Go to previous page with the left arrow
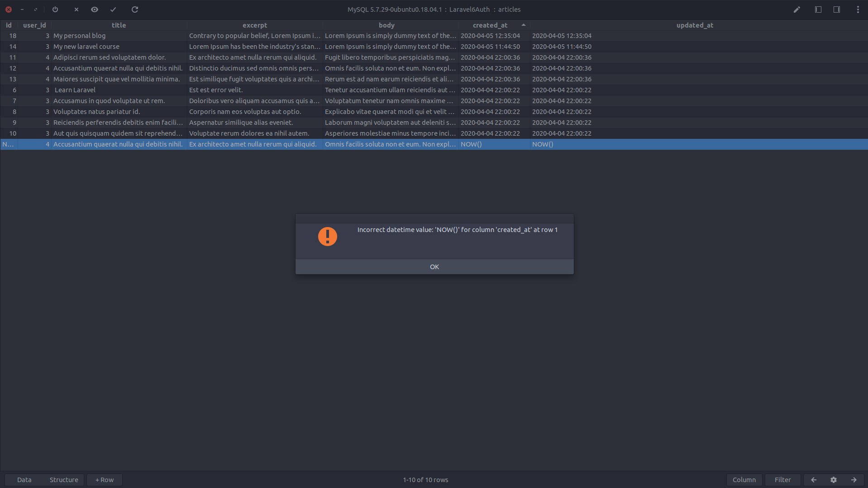Screen dimensions: 868x488 tap(813, 479)
